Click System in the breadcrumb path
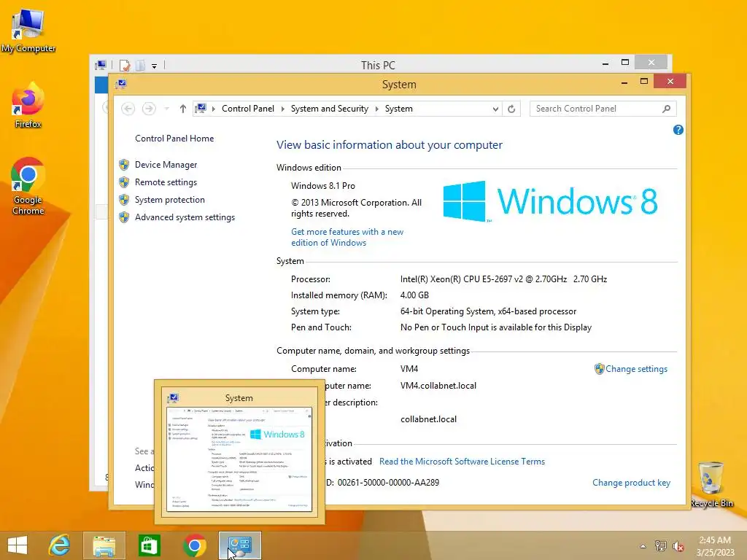 (x=399, y=109)
